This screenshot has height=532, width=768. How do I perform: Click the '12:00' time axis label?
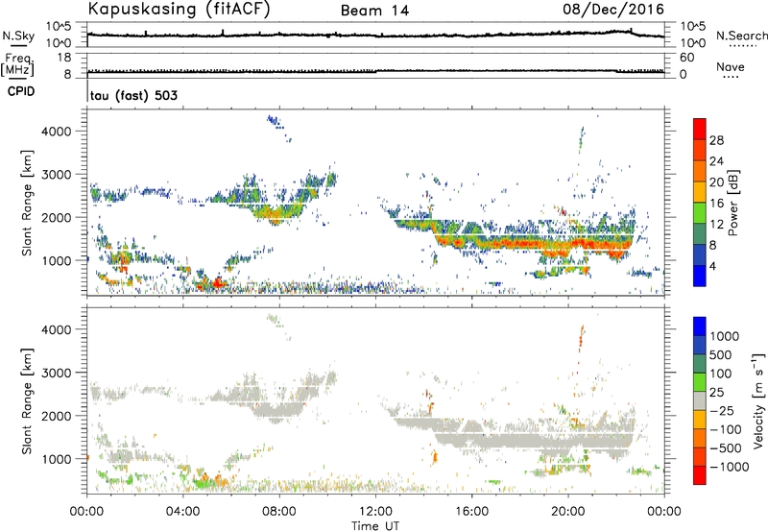click(375, 512)
